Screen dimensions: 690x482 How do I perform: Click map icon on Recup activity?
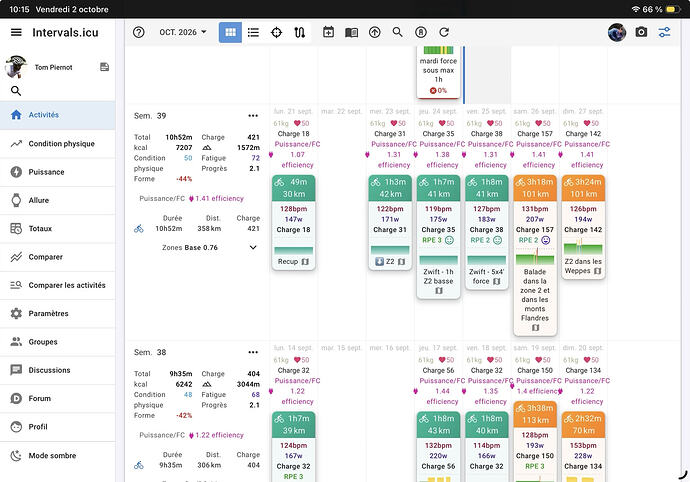click(305, 261)
